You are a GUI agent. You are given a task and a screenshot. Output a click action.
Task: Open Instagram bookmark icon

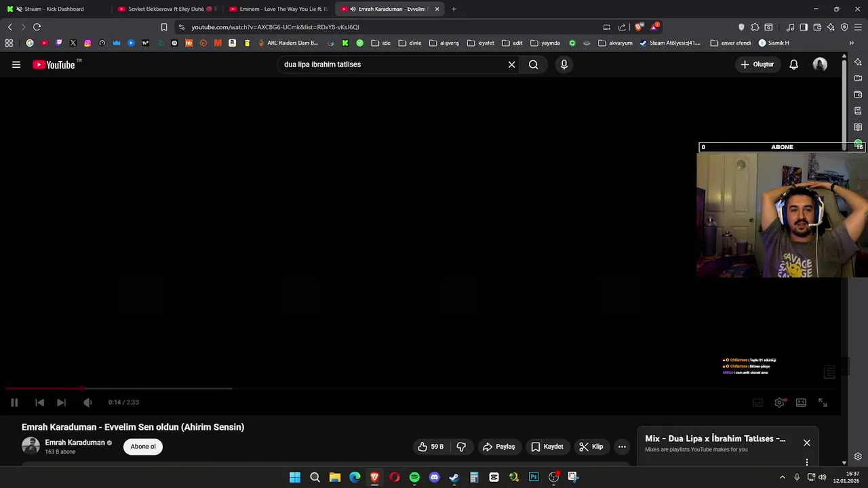(87, 43)
